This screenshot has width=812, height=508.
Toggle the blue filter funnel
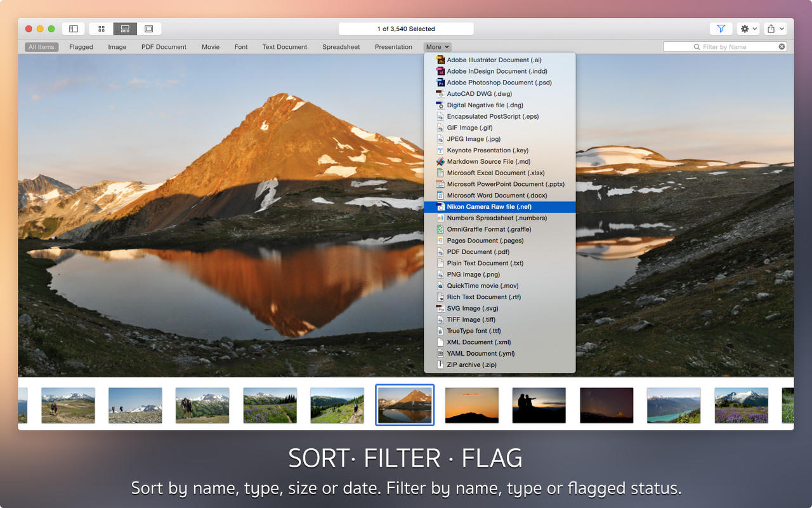click(721, 28)
